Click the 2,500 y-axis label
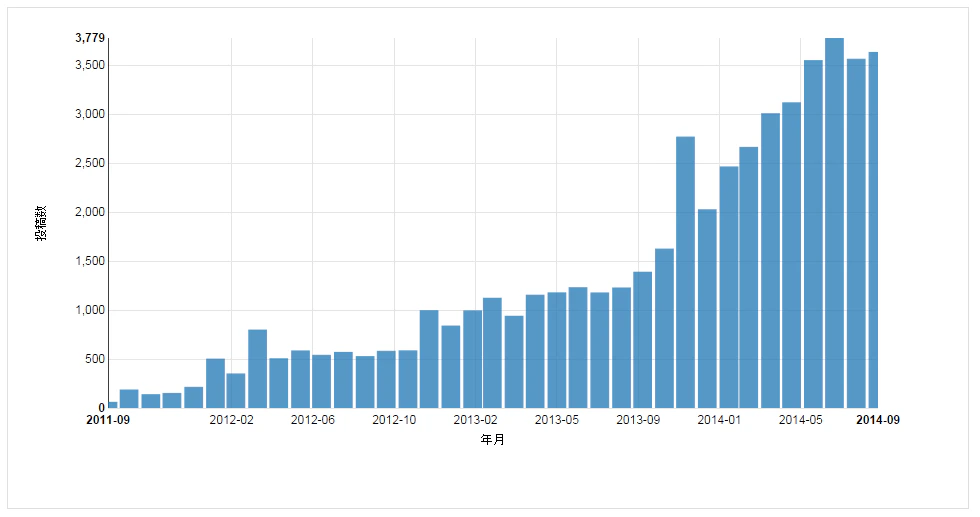Screen dimensions: 980x517 [x=91, y=163]
